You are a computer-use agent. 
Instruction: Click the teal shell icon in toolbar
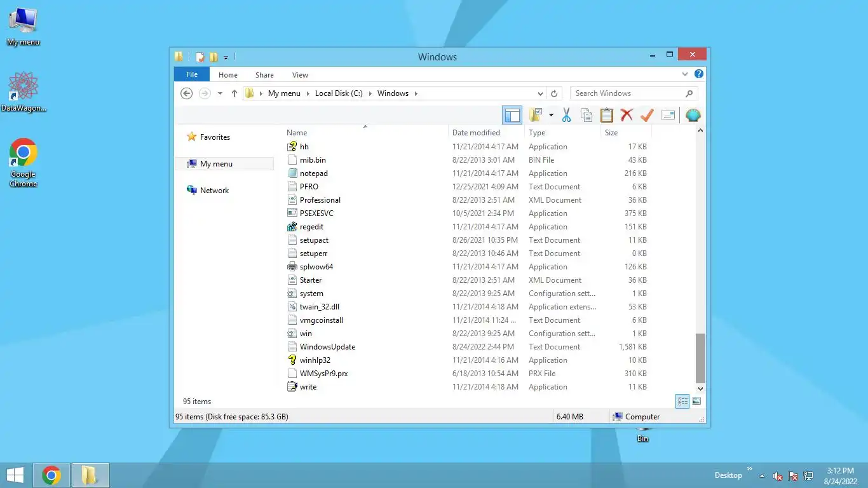pos(693,115)
